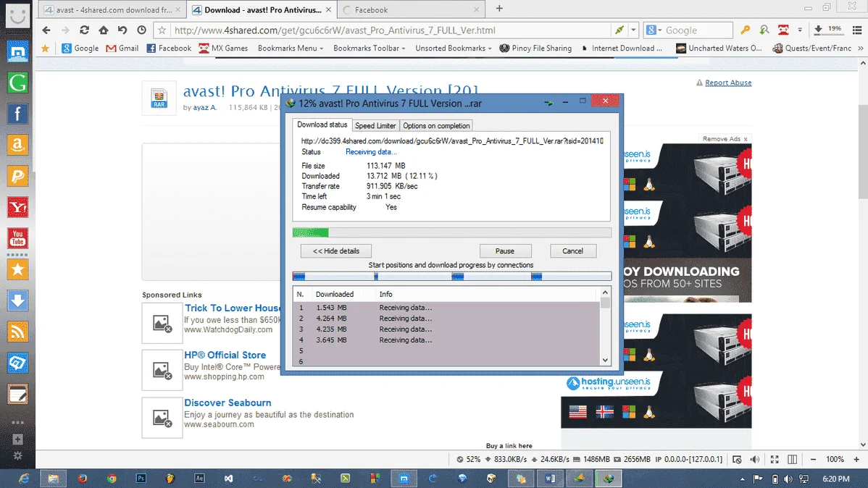Switch to avast 4shared download tab
The image size is (868, 488).
coord(114,10)
